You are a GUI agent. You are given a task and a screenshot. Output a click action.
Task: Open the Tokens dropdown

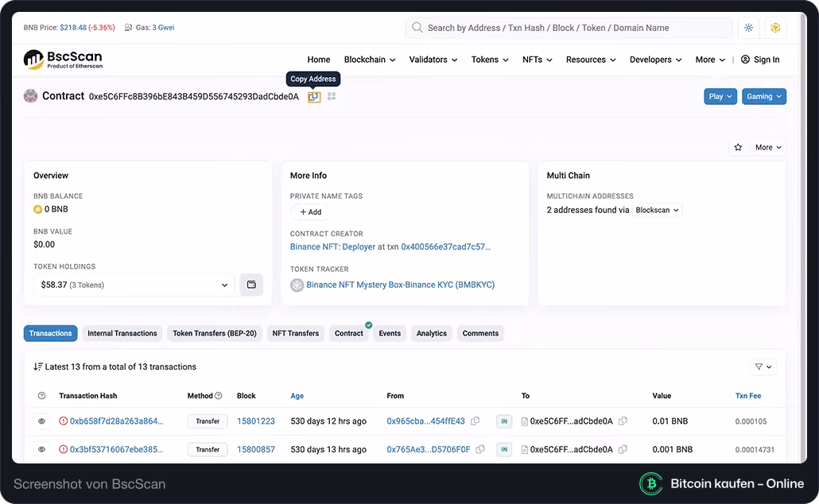click(x=490, y=60)
